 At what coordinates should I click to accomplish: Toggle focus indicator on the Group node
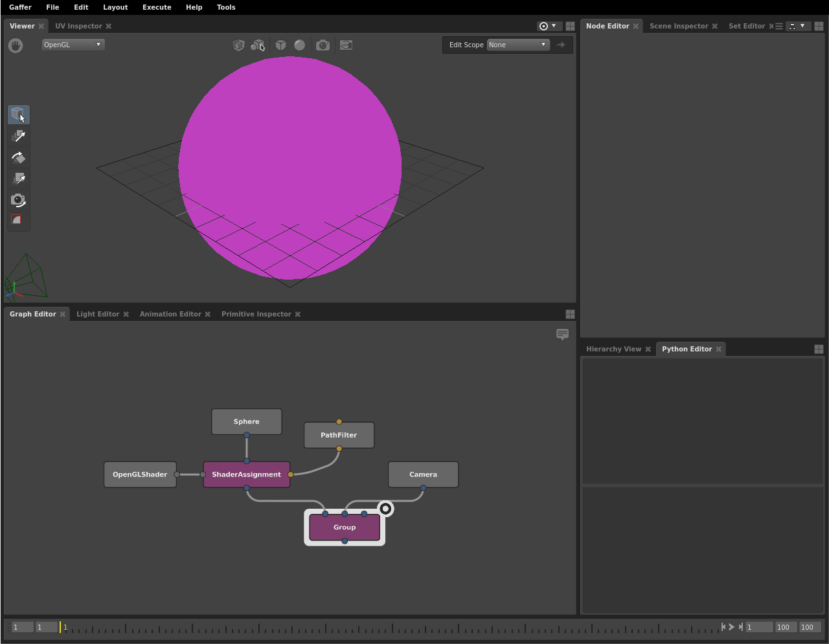coord(385,509)
